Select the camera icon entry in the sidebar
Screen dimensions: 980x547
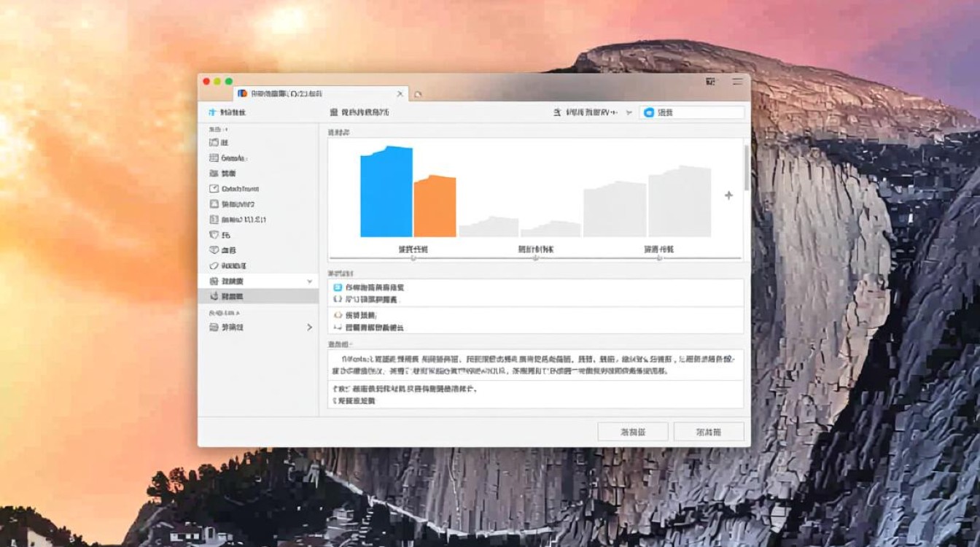[214, 173]
